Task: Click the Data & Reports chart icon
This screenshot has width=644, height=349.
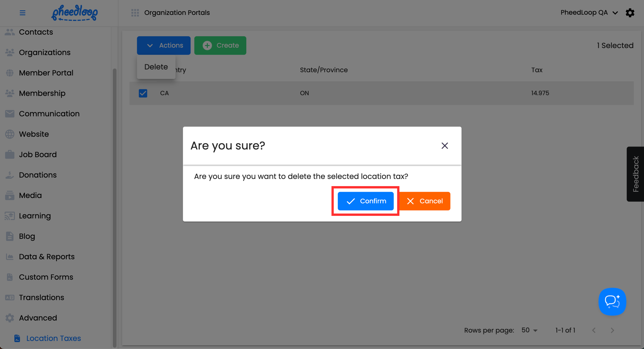Action: coord(10,257)
